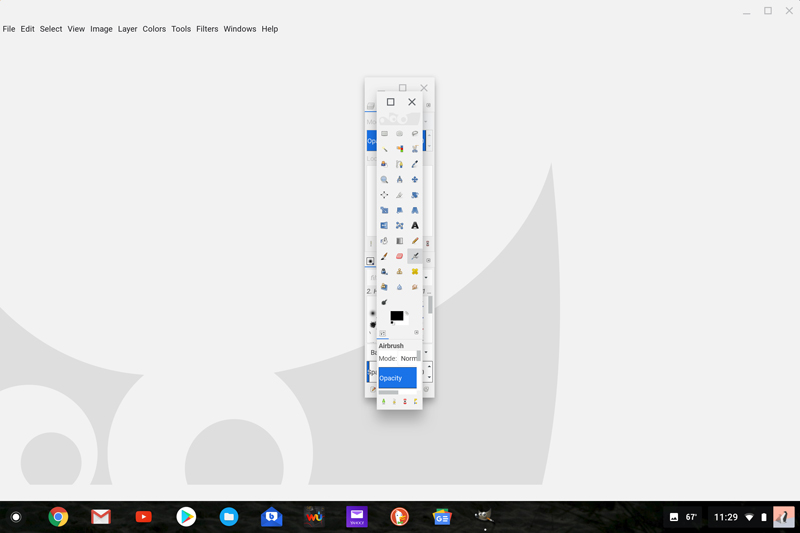This screenshot has width=800, height=533.
Task: Select the Color Picker eyedropper tool
Action: click(415, 164)
